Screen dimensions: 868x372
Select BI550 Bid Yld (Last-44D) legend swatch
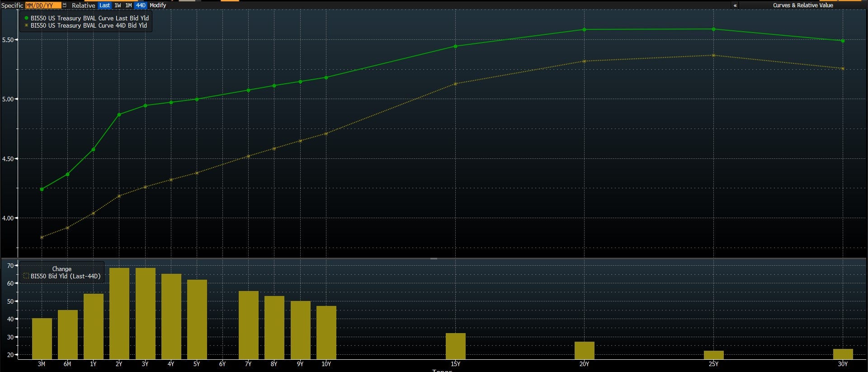click(x=26, y=276)
